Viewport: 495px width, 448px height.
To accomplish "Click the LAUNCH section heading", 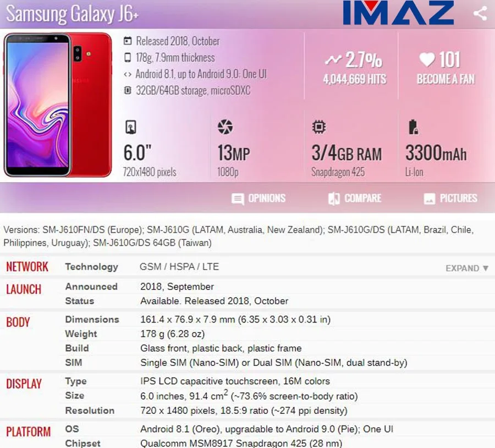I will (24, 289).
